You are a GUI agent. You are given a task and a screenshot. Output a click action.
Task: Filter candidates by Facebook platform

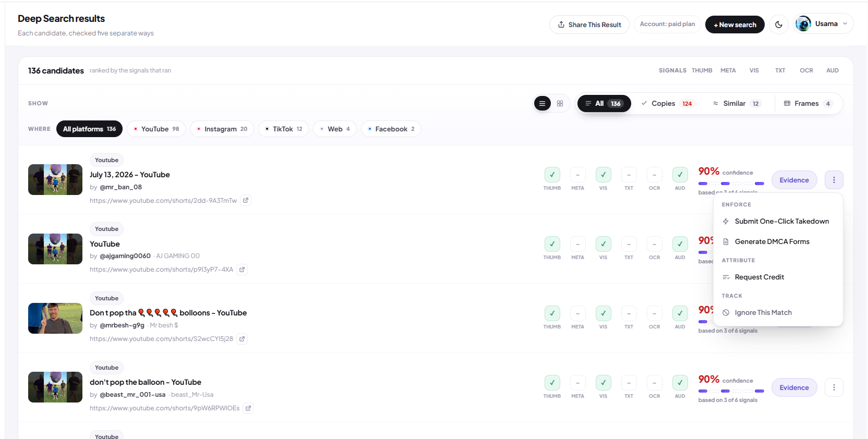(x=391, y=129)
